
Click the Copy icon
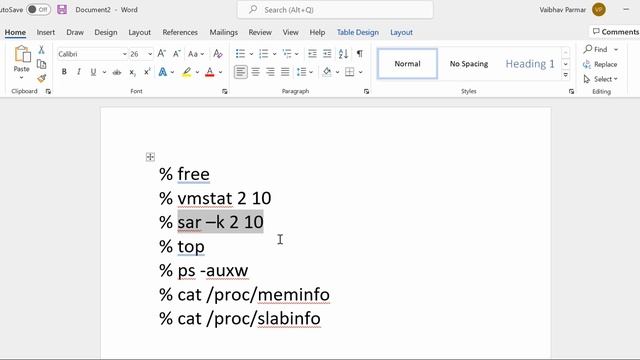coord(41,64)
